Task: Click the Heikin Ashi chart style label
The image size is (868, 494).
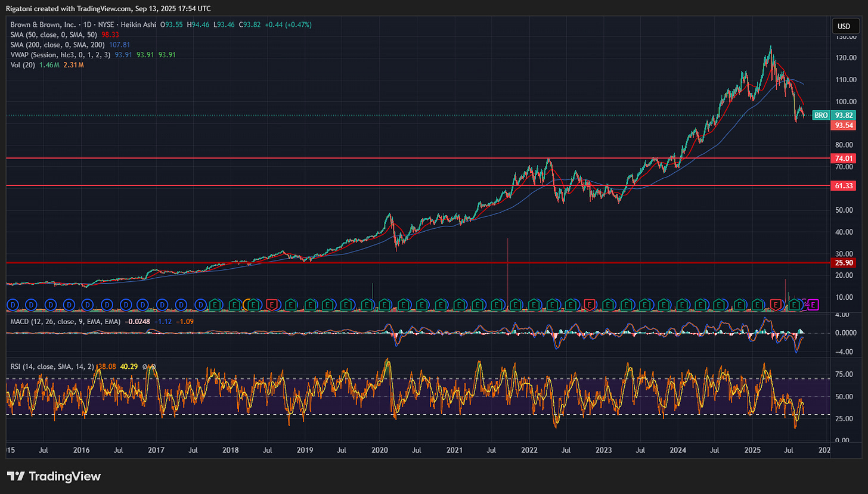Action: coord(138,24)
